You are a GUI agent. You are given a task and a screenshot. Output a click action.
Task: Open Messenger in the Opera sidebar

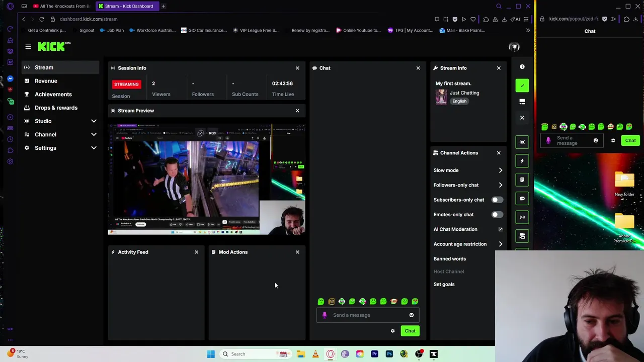click(x=10, y=79)
